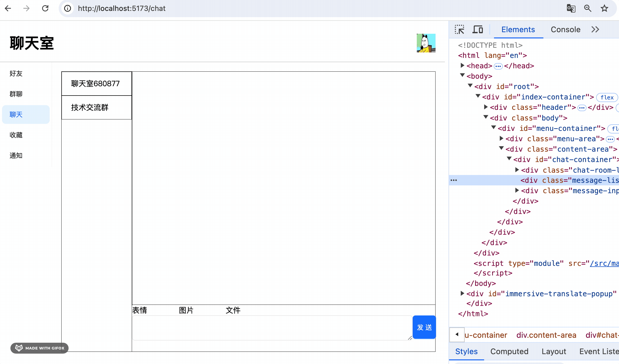Expand the head element node
The image size is (619, 364).
tap(462, 65)
